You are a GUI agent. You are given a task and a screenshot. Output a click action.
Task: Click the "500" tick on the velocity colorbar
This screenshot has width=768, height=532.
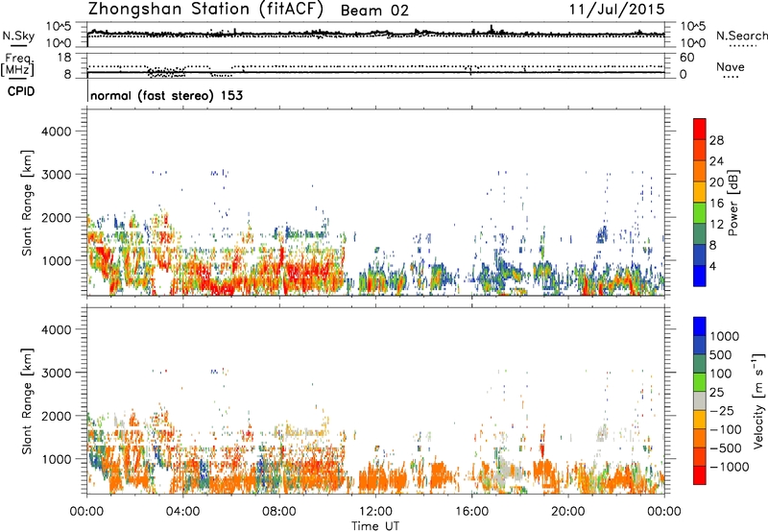720,354
